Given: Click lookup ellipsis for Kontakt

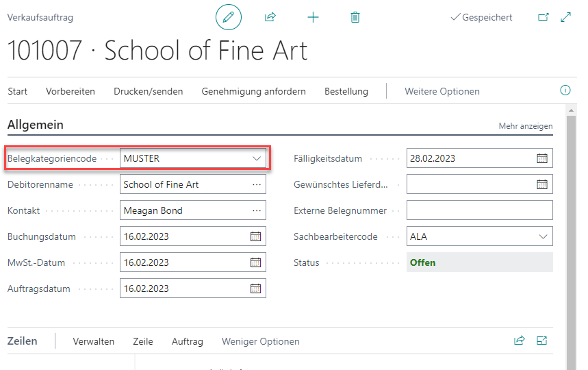Looking at the screenshot, I should [257, 210].
